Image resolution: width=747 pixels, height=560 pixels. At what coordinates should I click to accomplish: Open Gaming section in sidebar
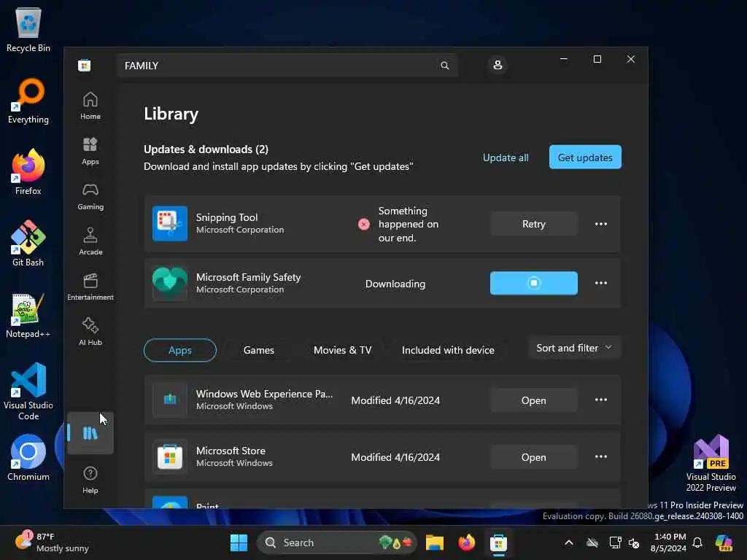coord(90,196)
